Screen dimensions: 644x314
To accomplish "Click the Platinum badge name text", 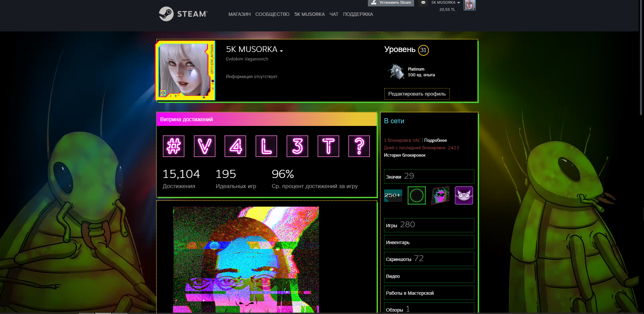I will 416,69.
